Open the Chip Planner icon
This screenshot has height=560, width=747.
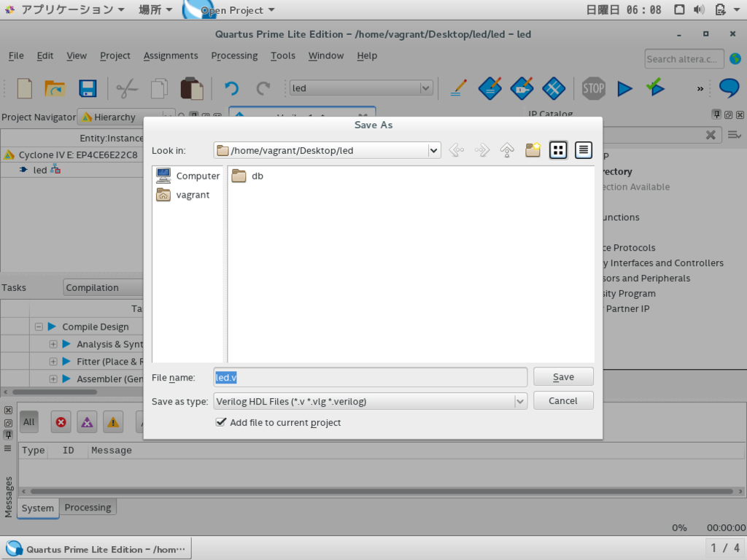pyautogui.click(x=554, y=88)
